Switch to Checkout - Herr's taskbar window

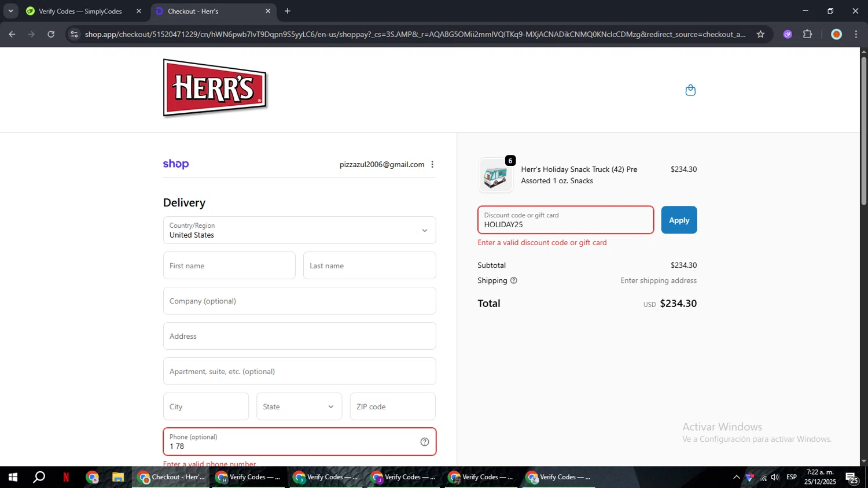pos(171,477)
